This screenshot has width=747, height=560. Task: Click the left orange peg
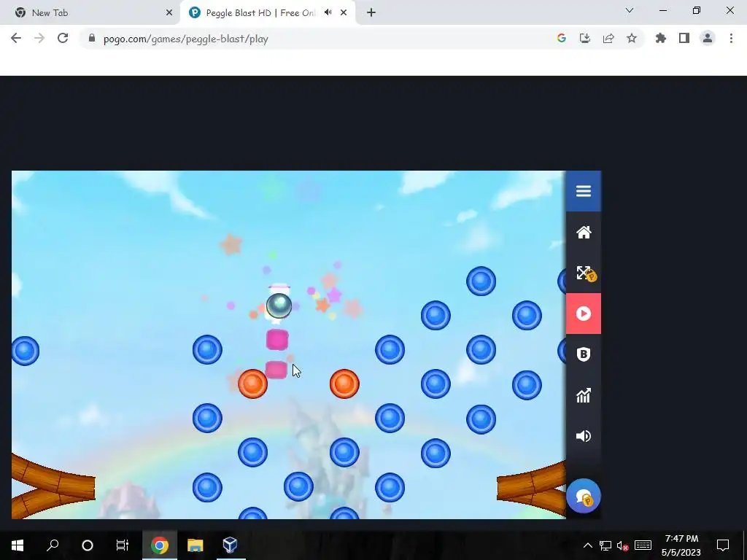252,384
